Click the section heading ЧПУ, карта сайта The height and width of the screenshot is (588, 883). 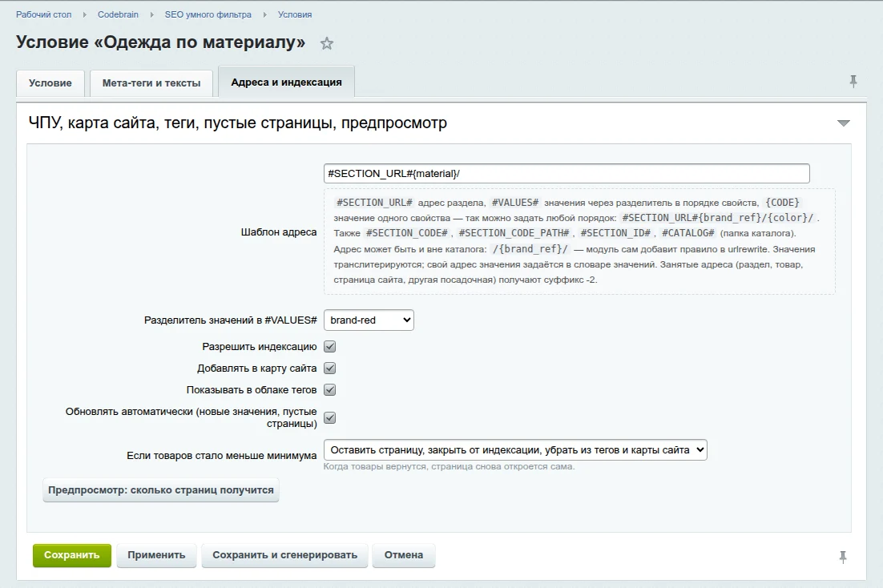(238, 123)
